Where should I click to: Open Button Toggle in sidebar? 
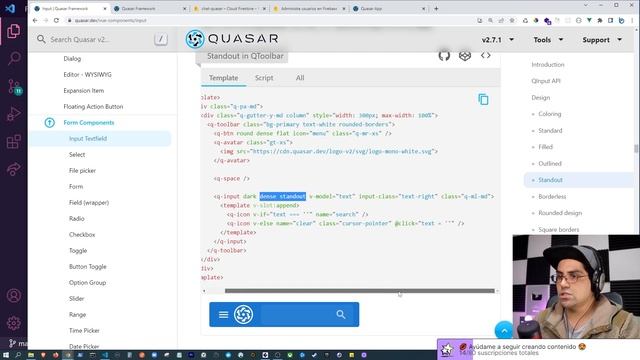[x=88, y=266]
